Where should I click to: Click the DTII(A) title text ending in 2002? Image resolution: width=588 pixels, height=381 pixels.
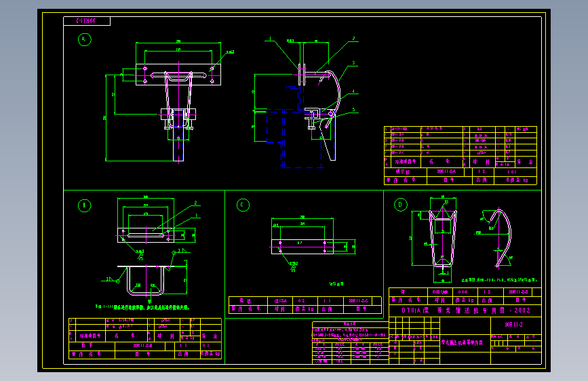coord(465,310)
